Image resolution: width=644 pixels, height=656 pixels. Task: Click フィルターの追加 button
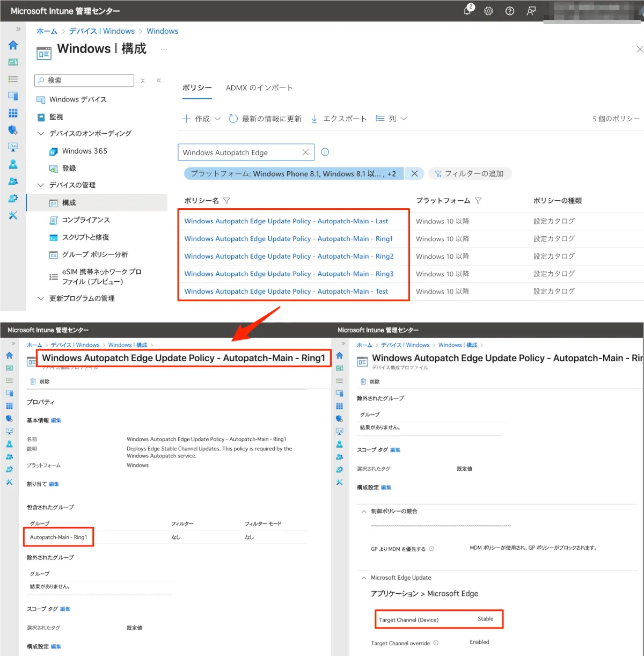[x=469, y=173]
